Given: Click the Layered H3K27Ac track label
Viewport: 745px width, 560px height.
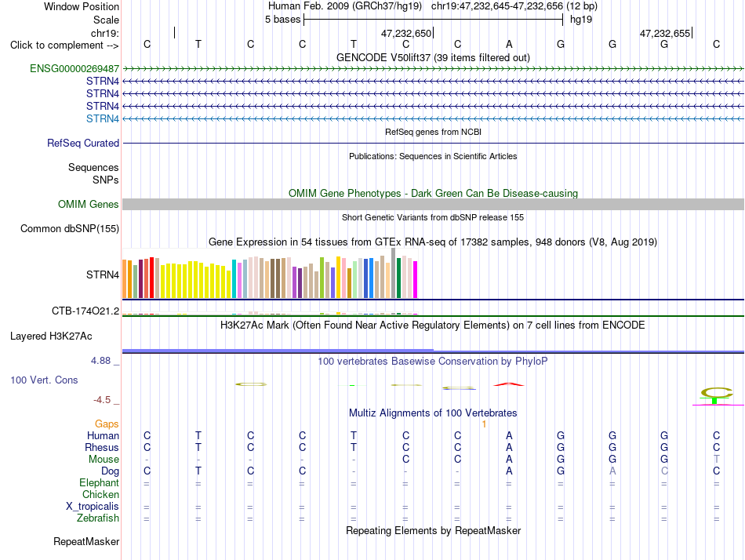Looking at the screenshot, I should (x=51, y=336).
